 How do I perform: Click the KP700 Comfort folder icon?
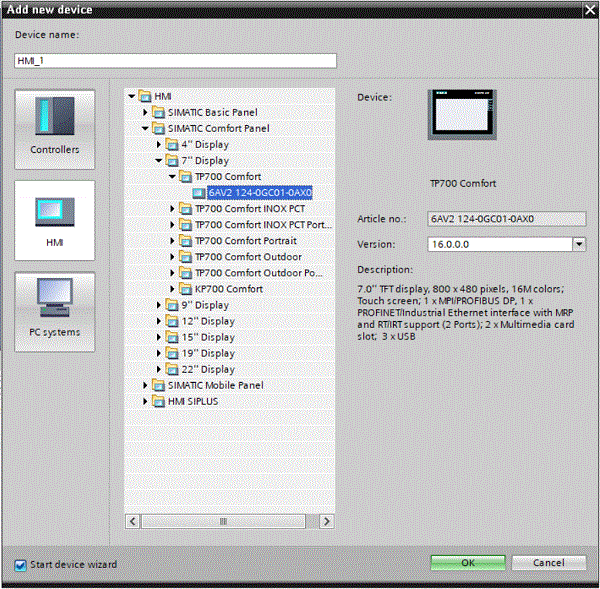(x=186, y=289)
